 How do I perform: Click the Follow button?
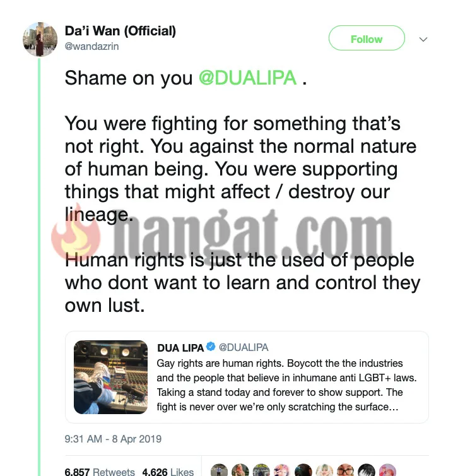pos(367,38)
